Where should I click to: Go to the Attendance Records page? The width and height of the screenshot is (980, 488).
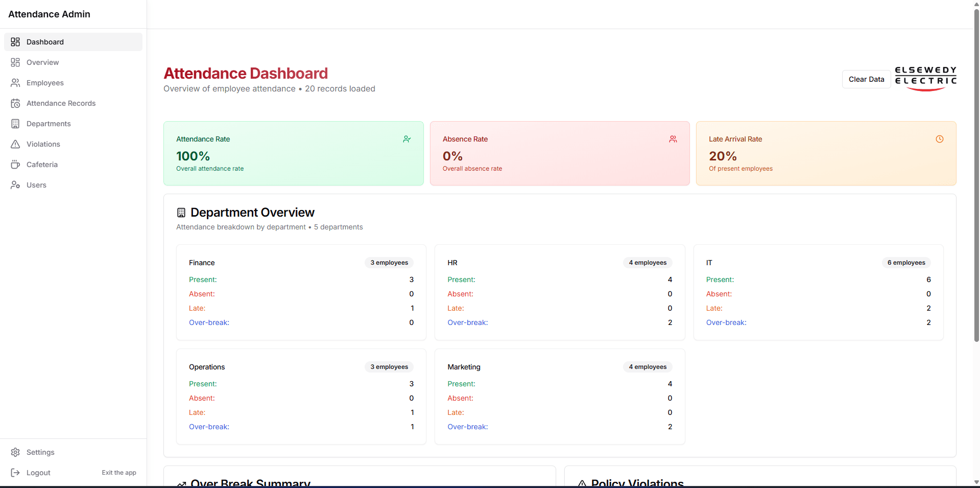[61, 103]
